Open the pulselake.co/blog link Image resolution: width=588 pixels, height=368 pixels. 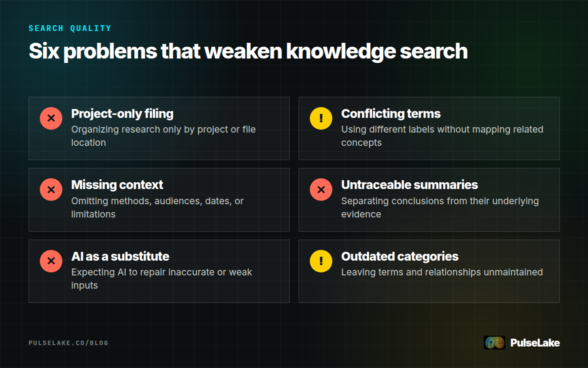pos(68,343)
